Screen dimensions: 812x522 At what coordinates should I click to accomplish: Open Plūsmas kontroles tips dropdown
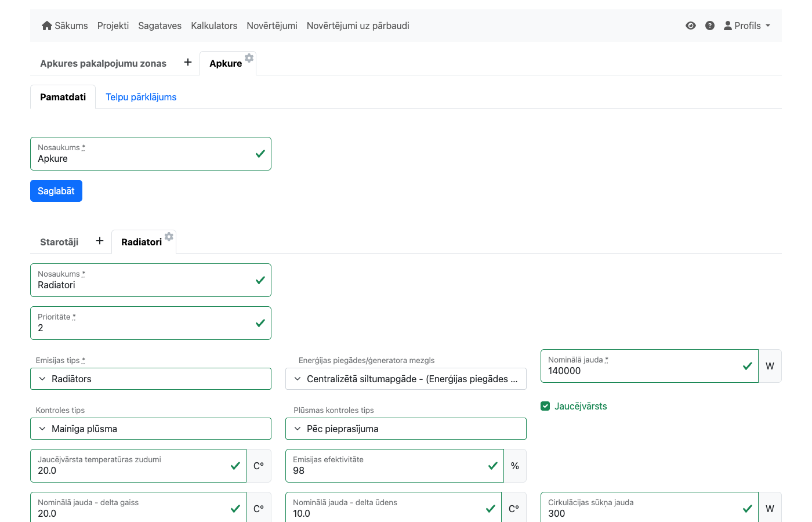point(406,429)
